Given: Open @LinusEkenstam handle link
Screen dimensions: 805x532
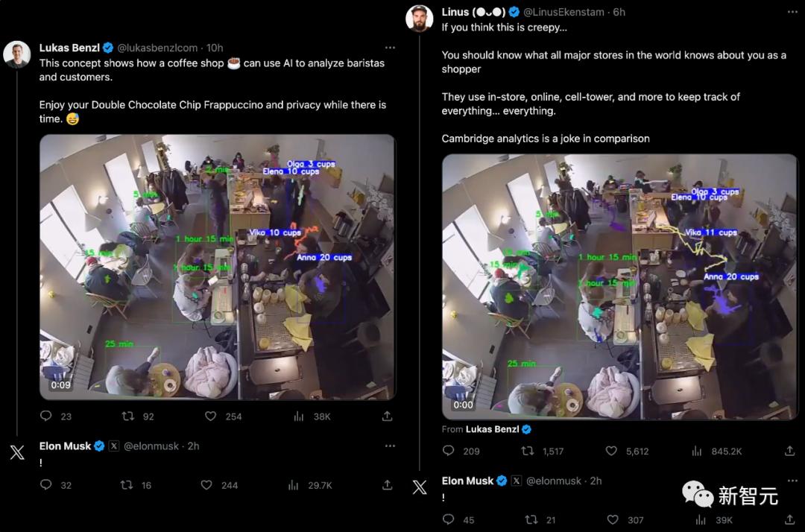Looking at the screenshot, I should click(x=563, y=12).
